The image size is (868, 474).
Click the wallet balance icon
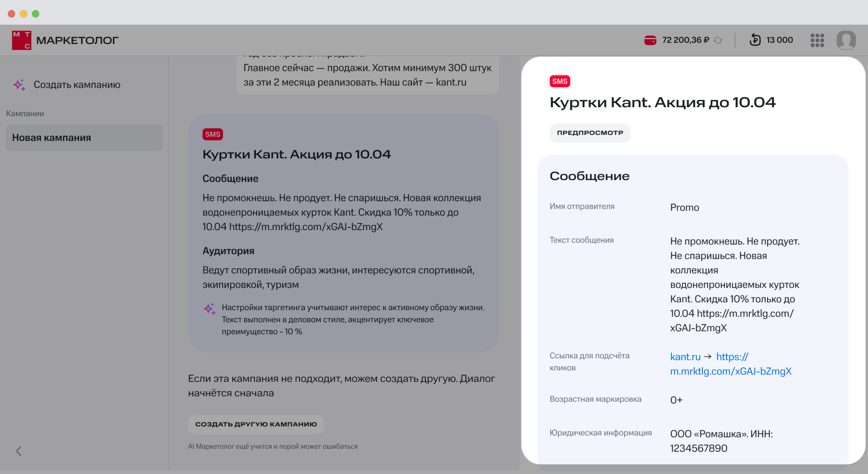coord(650,40)
